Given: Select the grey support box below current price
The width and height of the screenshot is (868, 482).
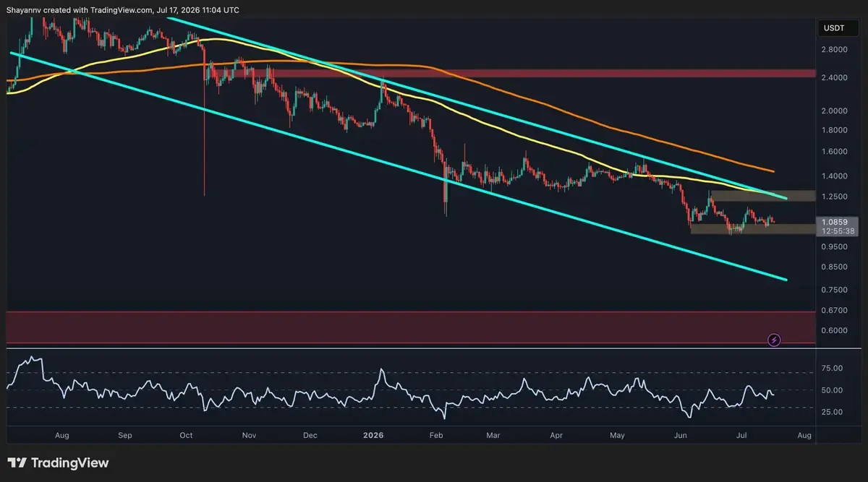Looking at the screenshot, I should click(752, 228).
